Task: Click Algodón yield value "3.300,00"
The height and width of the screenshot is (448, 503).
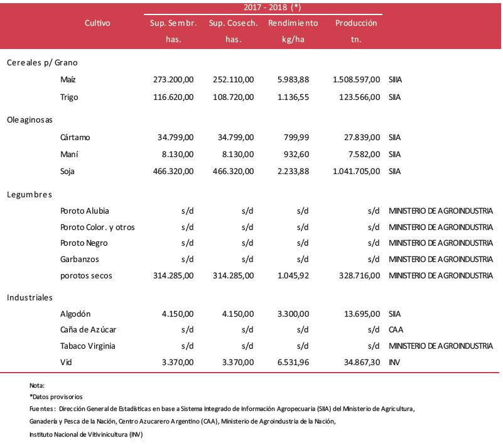Action: (293, 314)
